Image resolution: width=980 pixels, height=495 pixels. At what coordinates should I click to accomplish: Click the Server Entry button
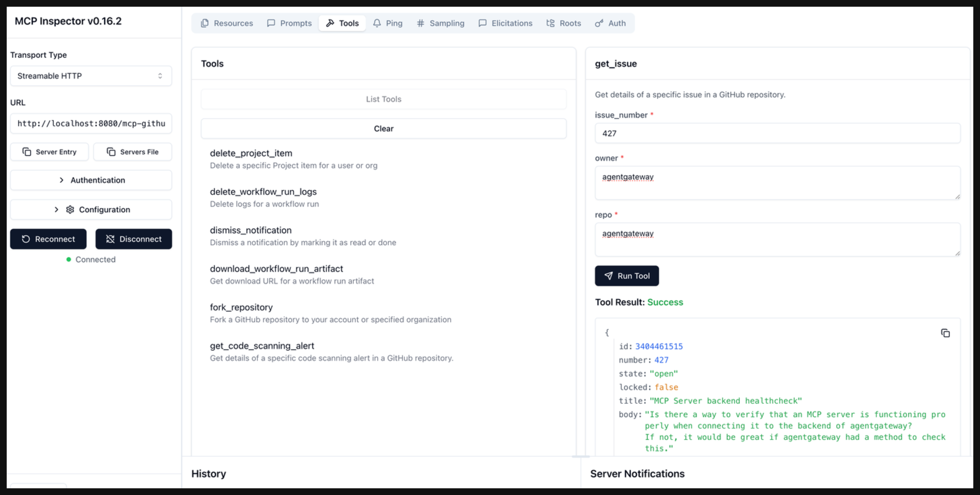(x=49, y=152)
